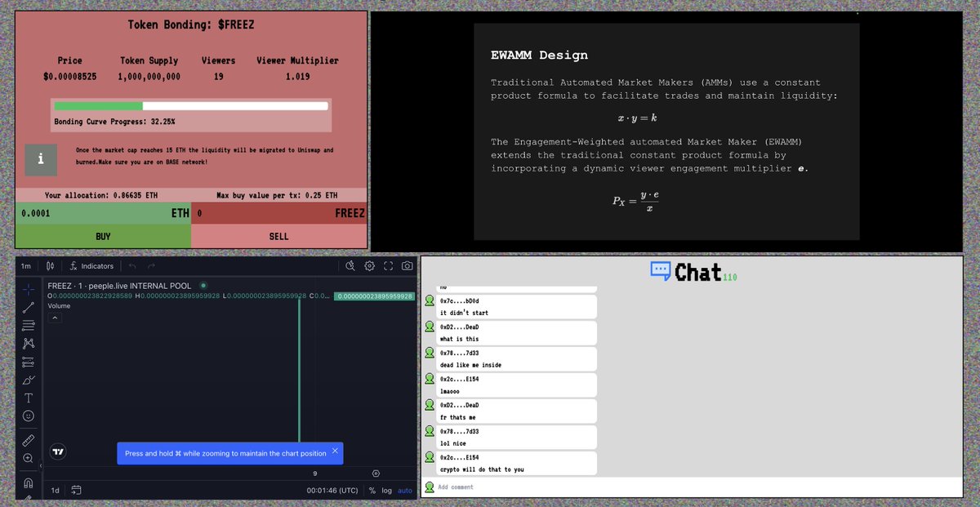Click the Bonding Curve Progress bar
980x507 pixels.
point(192,107)
